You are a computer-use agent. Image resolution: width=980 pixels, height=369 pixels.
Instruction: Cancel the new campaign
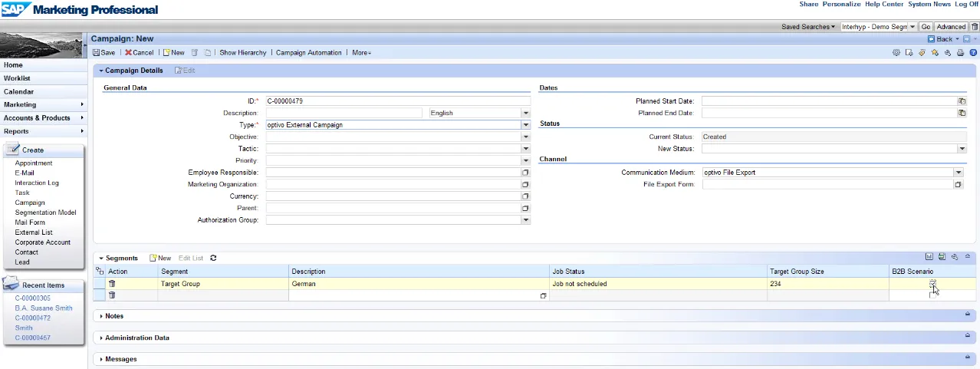(x=139, y=53)
